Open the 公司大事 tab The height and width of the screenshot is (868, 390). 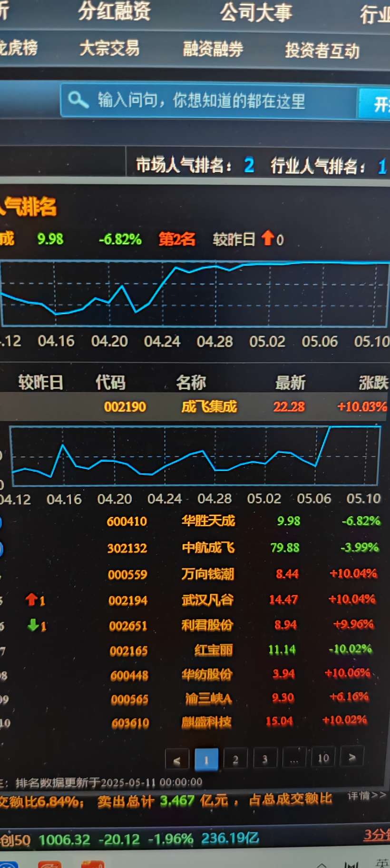pyautogui.click(x=256, y=12)
